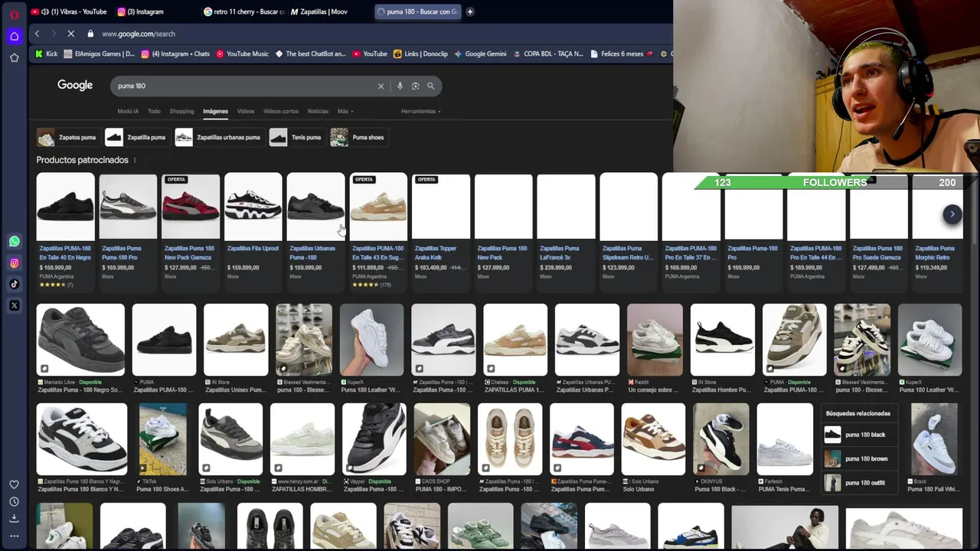Open the Opera menu logo icon
The height and width of the screenshot is (551, 980).
click(14, 15)
